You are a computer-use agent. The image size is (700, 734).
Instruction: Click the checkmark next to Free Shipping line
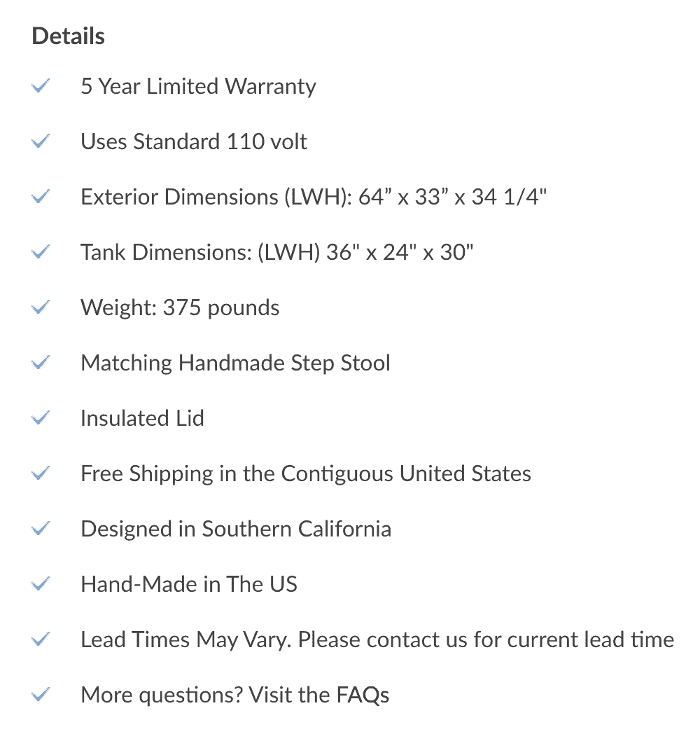[x=41, y=473]
